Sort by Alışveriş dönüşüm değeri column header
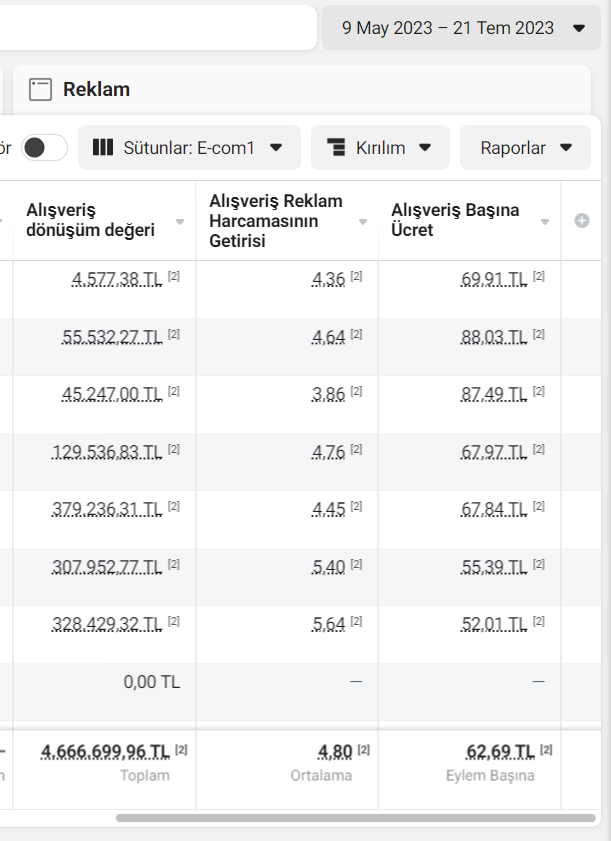 click(90, 220)
